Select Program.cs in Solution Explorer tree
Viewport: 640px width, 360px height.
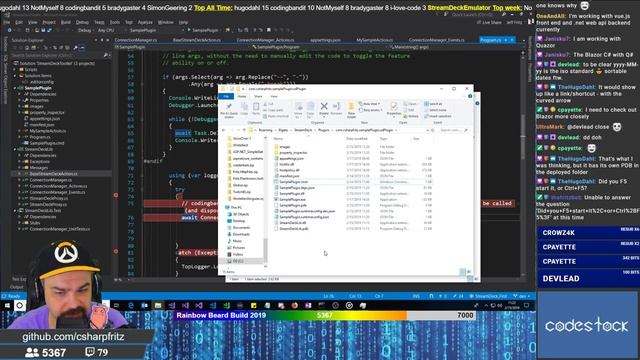[40, 137]
